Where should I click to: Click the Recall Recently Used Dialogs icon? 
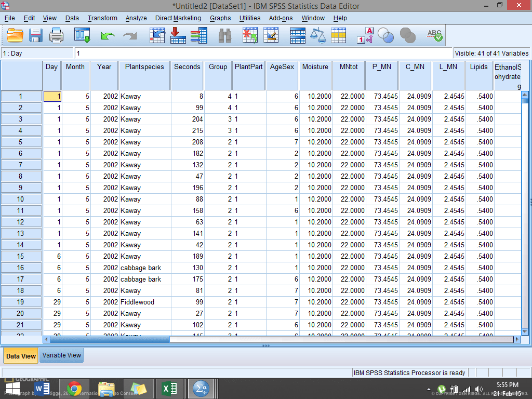pos(81,35)
